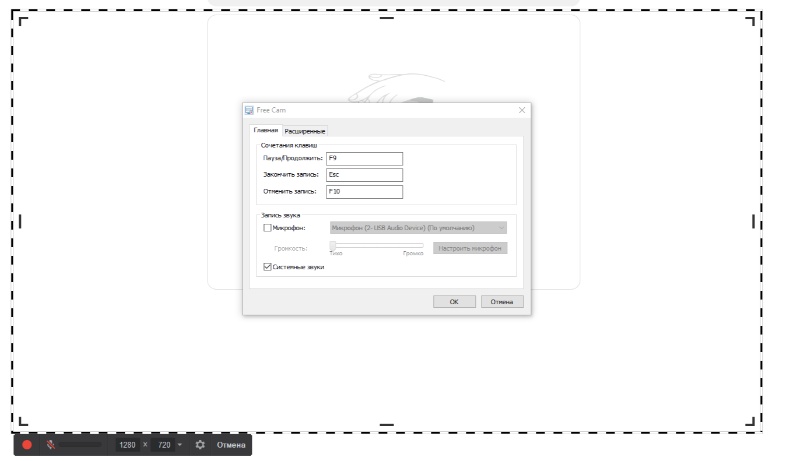
Task: Click the Free Cam dialog title icon
Action: coord(249,110)
